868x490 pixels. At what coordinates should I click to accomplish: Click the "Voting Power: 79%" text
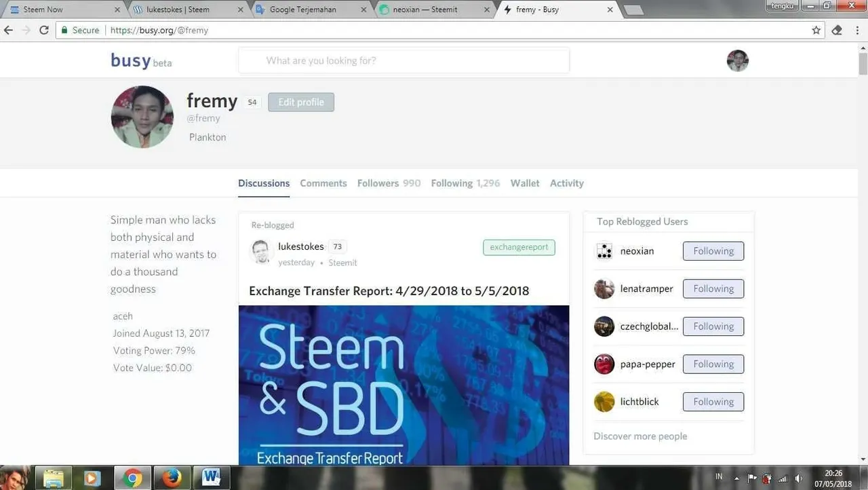pyautogui.click(x=154, y=351)
